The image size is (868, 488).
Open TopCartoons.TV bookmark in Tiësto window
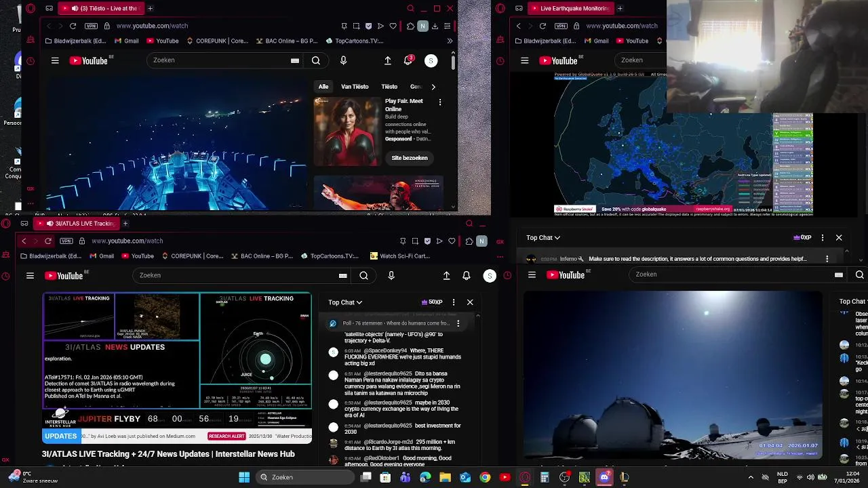(x=354, y=41)
